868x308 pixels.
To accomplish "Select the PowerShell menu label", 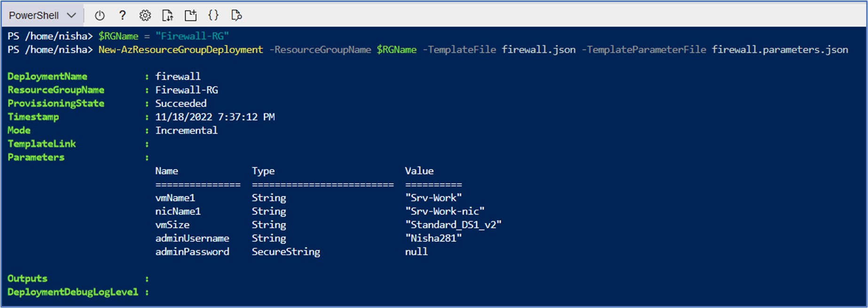I will pos(34,15).
